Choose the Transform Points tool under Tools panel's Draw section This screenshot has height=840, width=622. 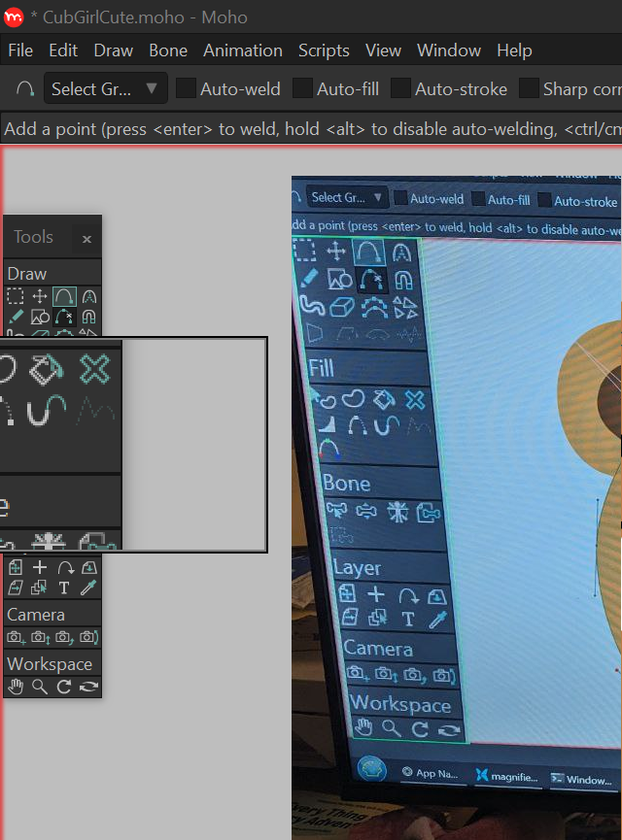tap(40, 296)
